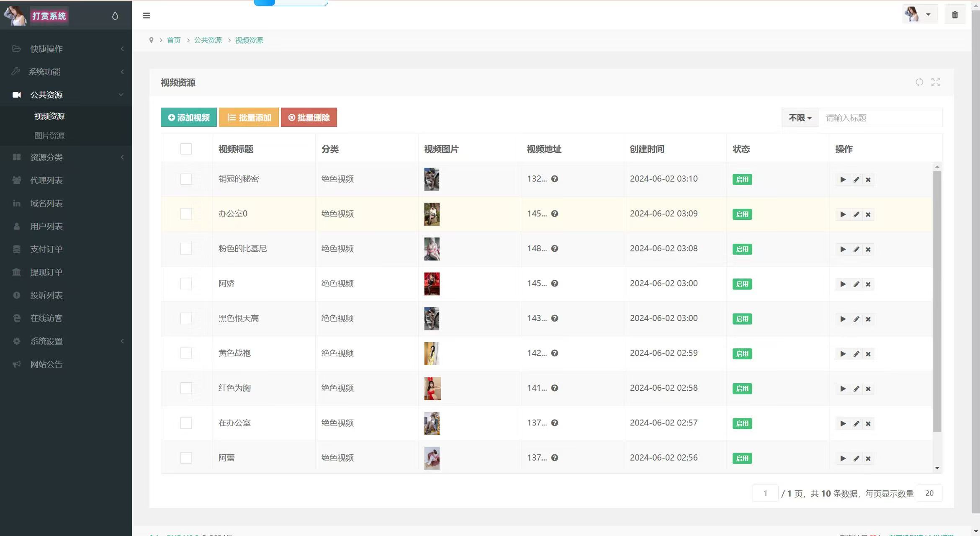The image size is (980, 536).
Task: Toggle the select-all checkbox in table header
Action: (186, 149)
